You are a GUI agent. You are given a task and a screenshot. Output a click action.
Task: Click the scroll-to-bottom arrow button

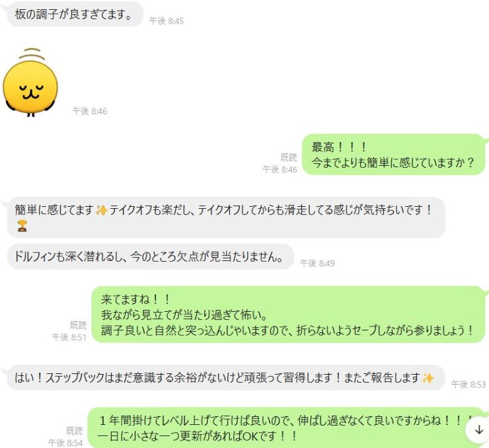pos(478,430)
